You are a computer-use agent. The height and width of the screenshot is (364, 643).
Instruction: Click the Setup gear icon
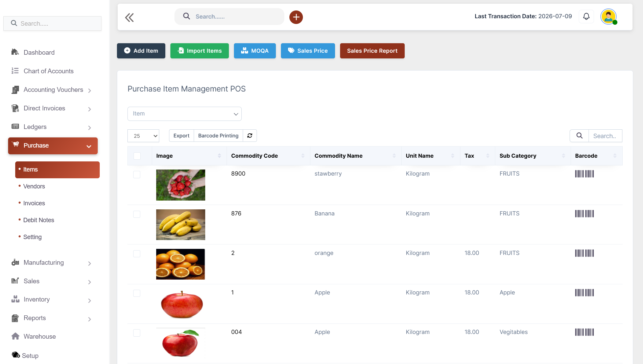pos(16,355)
